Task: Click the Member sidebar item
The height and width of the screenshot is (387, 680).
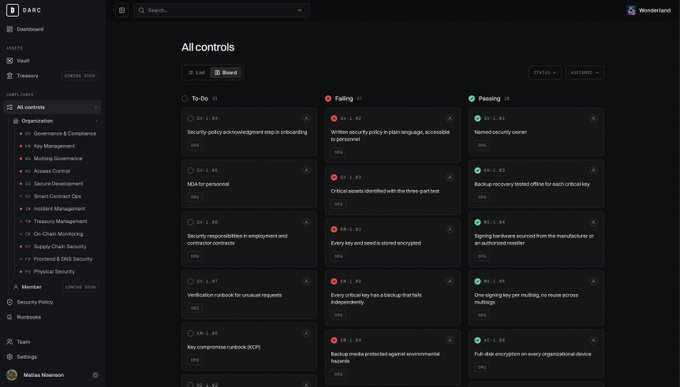Action: 31,287
